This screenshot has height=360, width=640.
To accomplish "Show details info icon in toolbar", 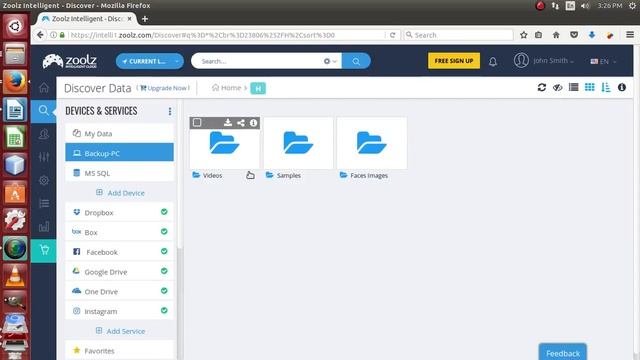I will 622,87.
